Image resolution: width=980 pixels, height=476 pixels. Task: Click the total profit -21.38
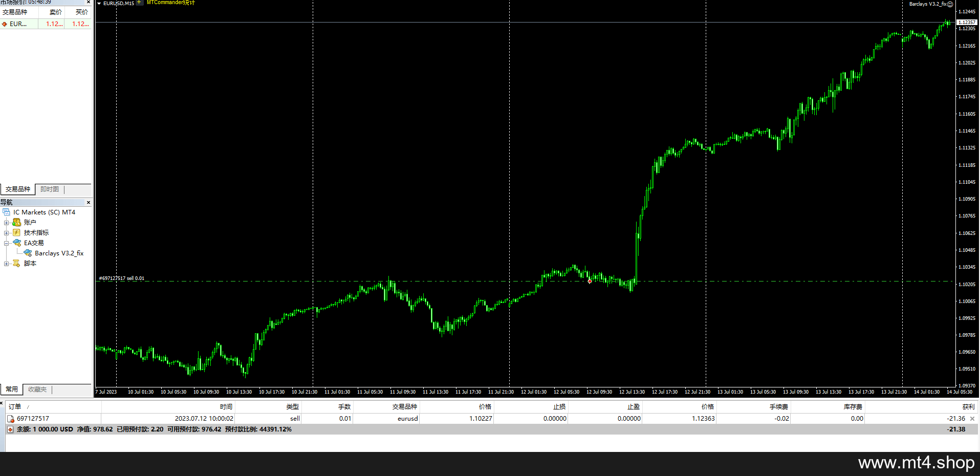[955, 429]
